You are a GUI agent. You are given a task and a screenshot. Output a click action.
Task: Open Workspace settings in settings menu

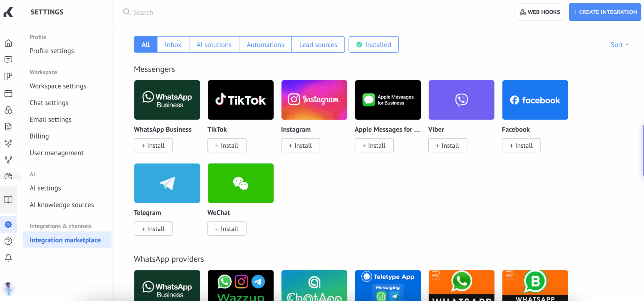tap(58, 86)
